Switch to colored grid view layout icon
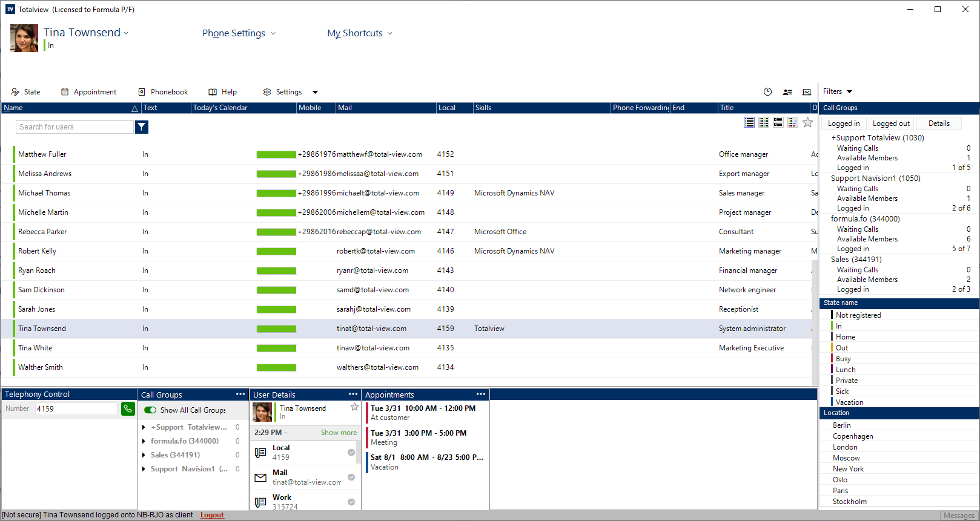The width and height of the screenshot is (980, 521). coord(764,122)
